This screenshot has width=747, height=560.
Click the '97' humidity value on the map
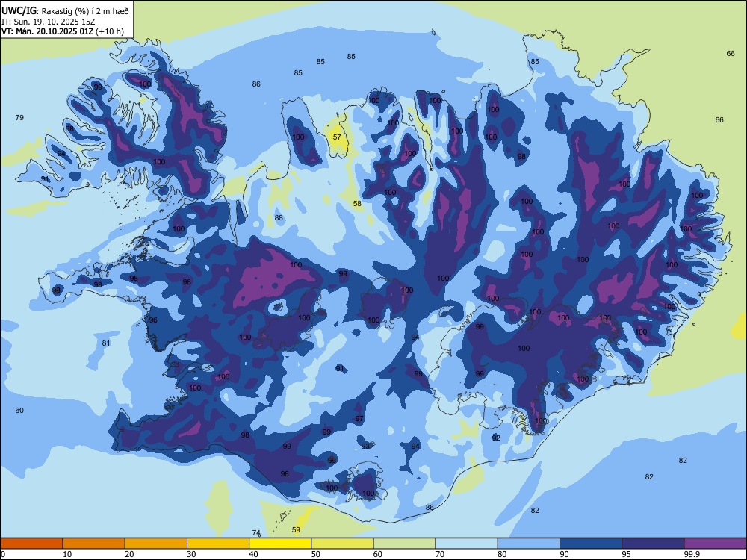click(x=359, y=419)
